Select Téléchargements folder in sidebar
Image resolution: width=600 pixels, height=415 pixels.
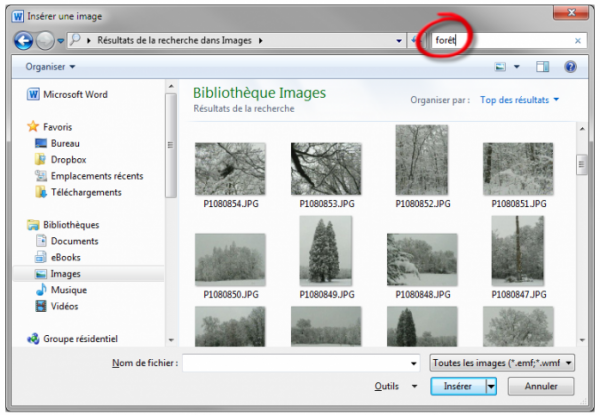pyautogui.click(x=85, y=192)
